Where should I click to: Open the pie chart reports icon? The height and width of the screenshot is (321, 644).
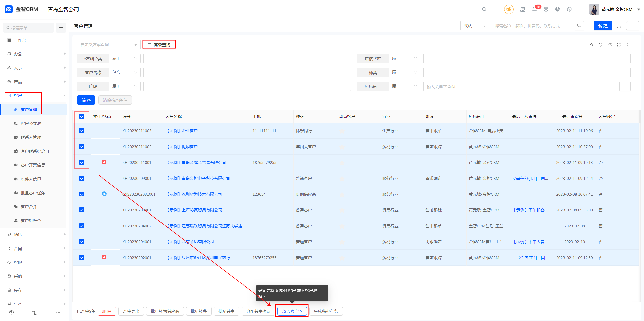point(558,9)
